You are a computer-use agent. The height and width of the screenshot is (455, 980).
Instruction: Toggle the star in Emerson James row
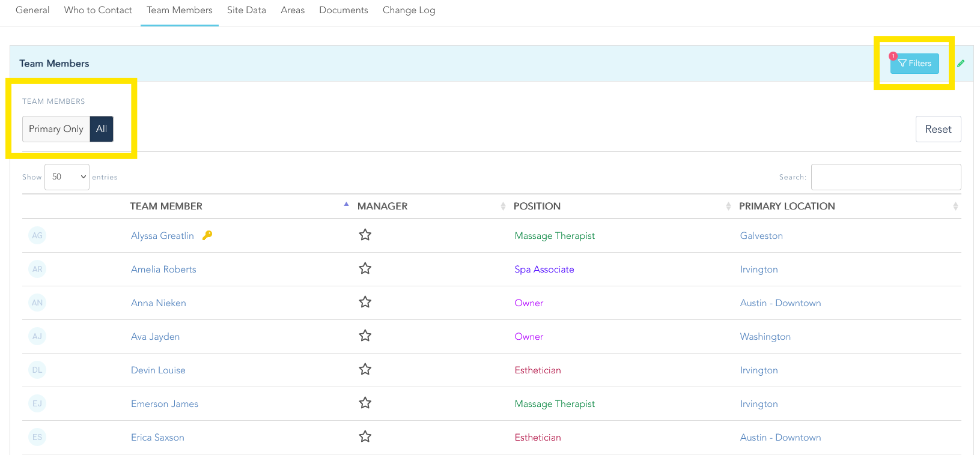coord(365,403)
